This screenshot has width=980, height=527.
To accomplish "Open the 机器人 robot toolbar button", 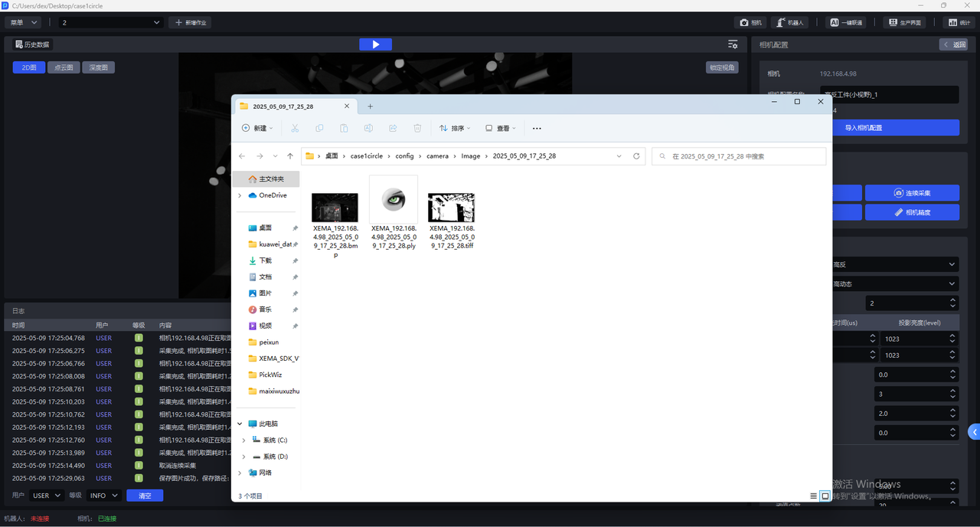I will tap(789, 23).
